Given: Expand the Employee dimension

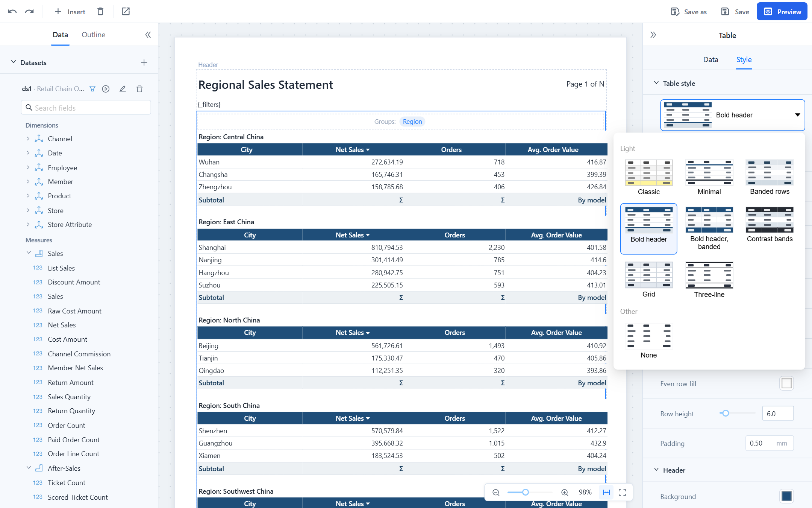Looking at the screenshot, I should [28, 167].
